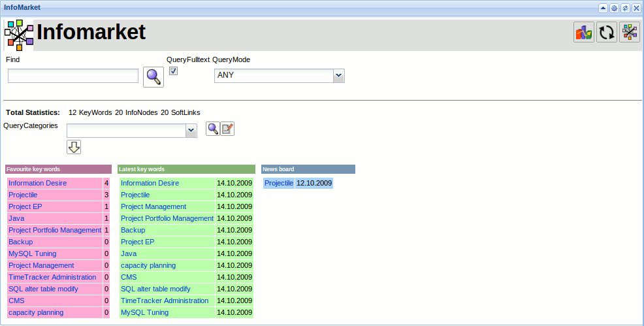Click the magnifier next to QueryCategories
Viewport: 644px width, 326px height.
click(x=212, y=129)
